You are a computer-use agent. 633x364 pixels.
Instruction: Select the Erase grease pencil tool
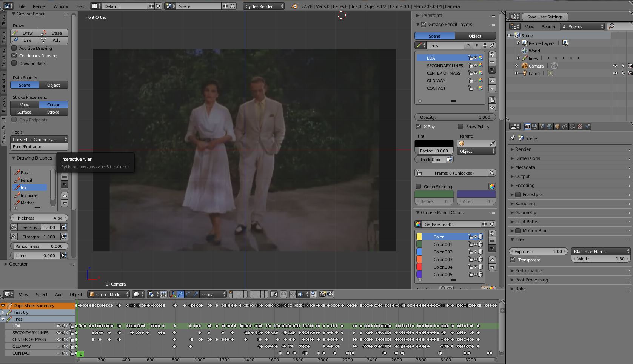pos(54,33)
